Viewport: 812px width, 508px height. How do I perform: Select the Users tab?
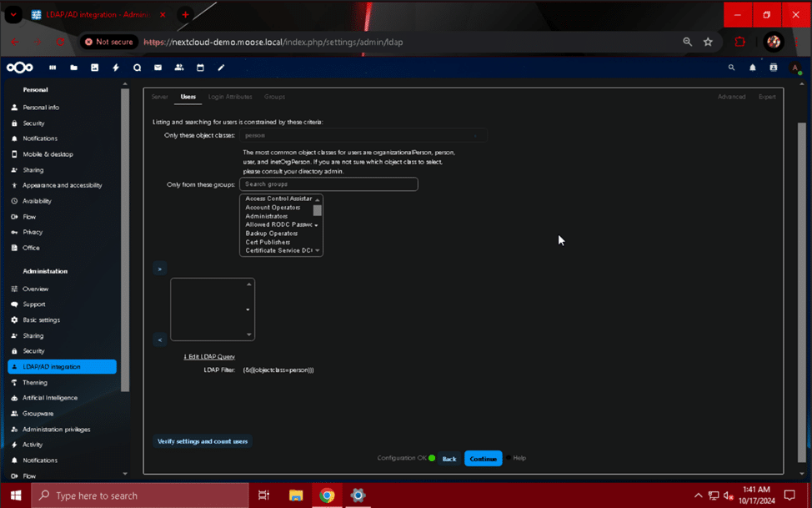[188, 97]
